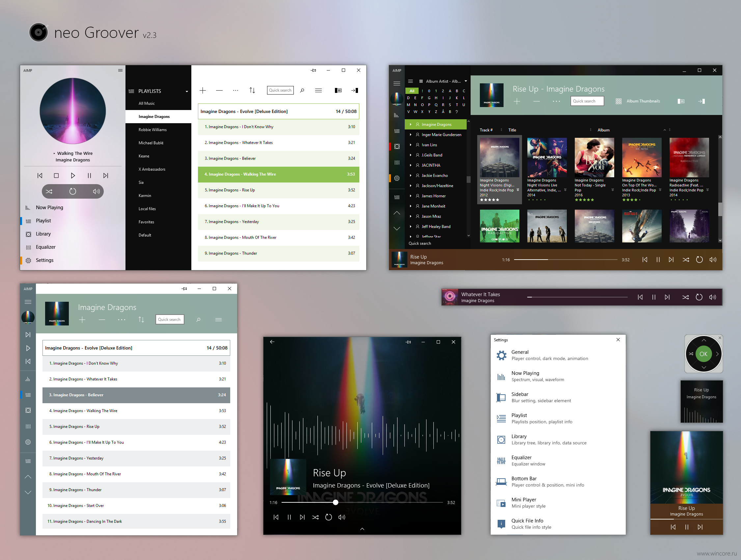
Task: Click the play button in top-left player
Action: click(73, 176)
